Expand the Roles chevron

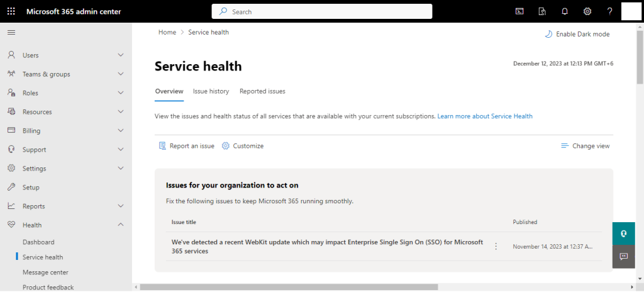pyautogui.click(x=121, y=93)
